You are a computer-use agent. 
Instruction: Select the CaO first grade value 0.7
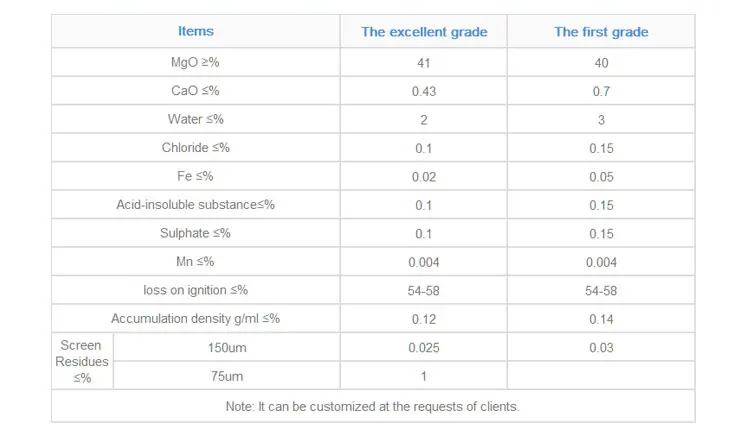coord(601,91)
